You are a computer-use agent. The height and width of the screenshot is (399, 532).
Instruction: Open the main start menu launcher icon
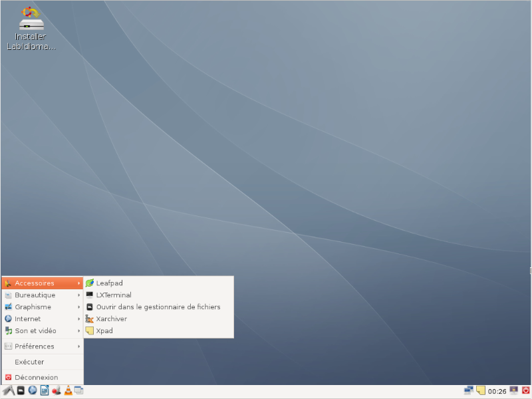pos(8,391)
